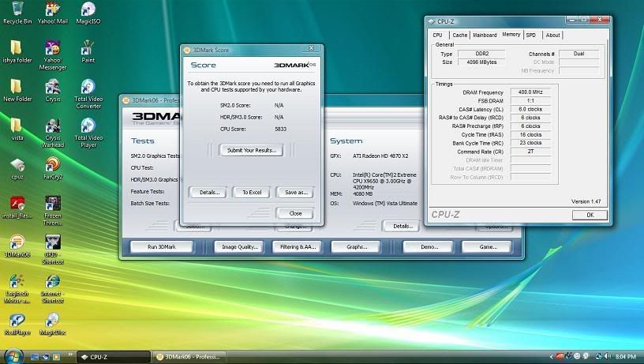Open the Recycle Bin desktop icon
This screenshot has height=364, width=644.
click(17, 10)
